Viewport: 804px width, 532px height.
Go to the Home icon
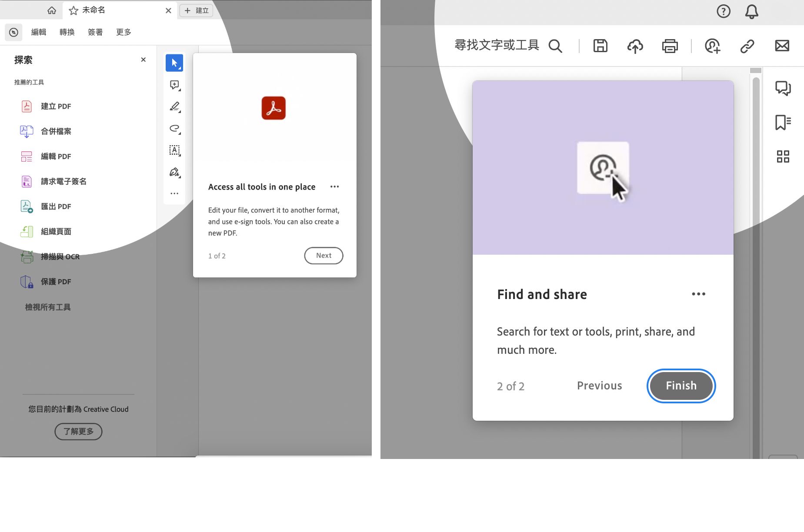(52, 10)
